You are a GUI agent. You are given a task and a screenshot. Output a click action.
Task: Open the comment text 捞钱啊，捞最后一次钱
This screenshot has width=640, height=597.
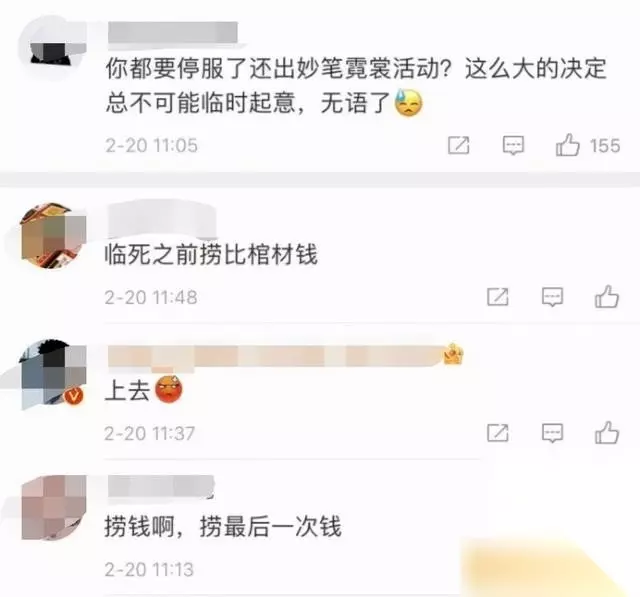tap(223, 526)
